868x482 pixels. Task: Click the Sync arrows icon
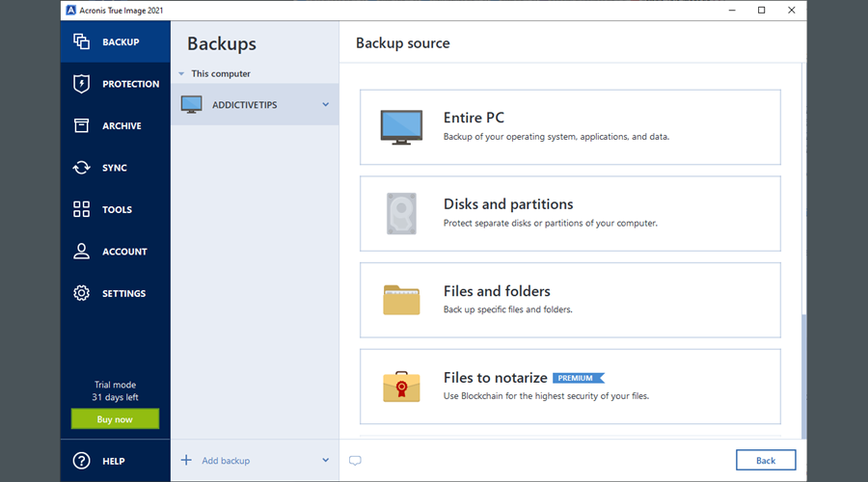[82, 168]
